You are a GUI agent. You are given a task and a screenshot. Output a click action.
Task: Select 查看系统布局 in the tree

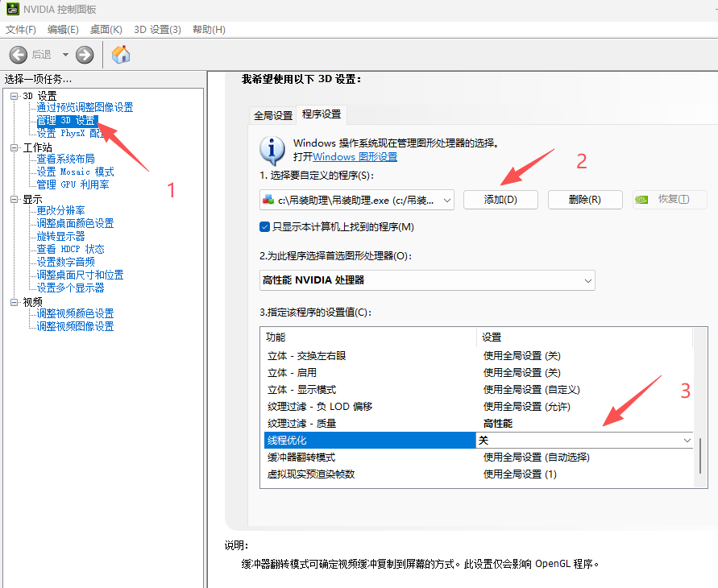coord(65,159)
